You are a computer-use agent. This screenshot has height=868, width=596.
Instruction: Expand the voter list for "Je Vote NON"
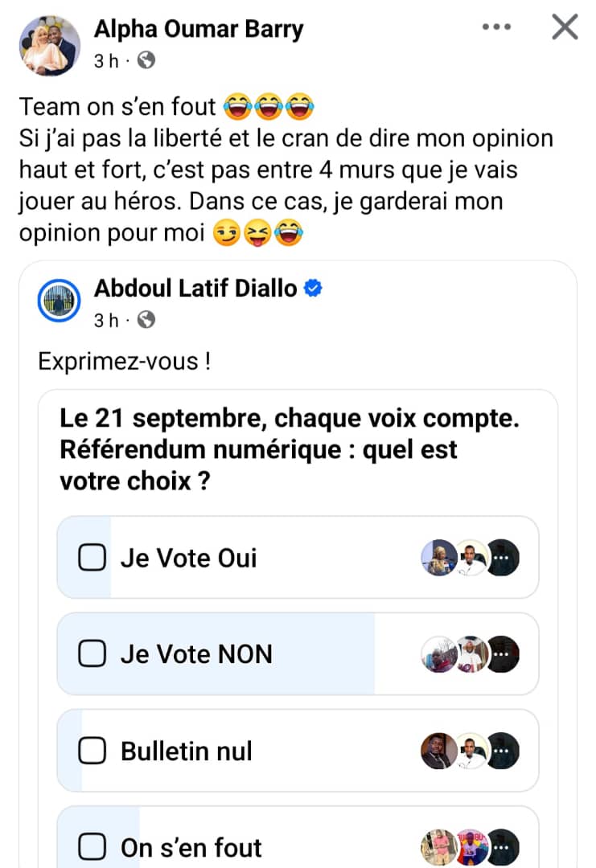coord(504,654)
